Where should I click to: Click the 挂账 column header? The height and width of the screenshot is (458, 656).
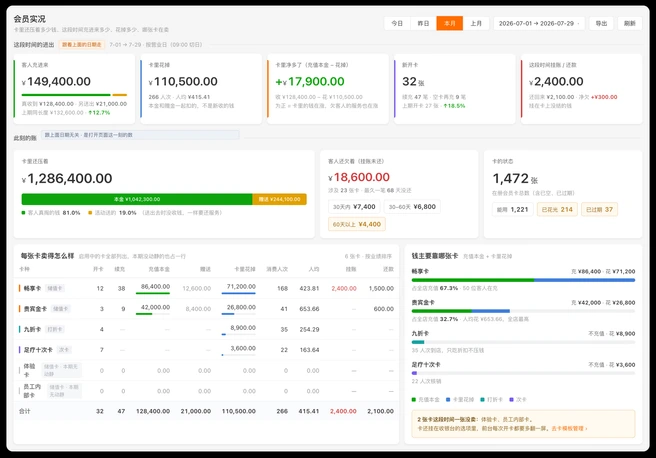(351, 269)
